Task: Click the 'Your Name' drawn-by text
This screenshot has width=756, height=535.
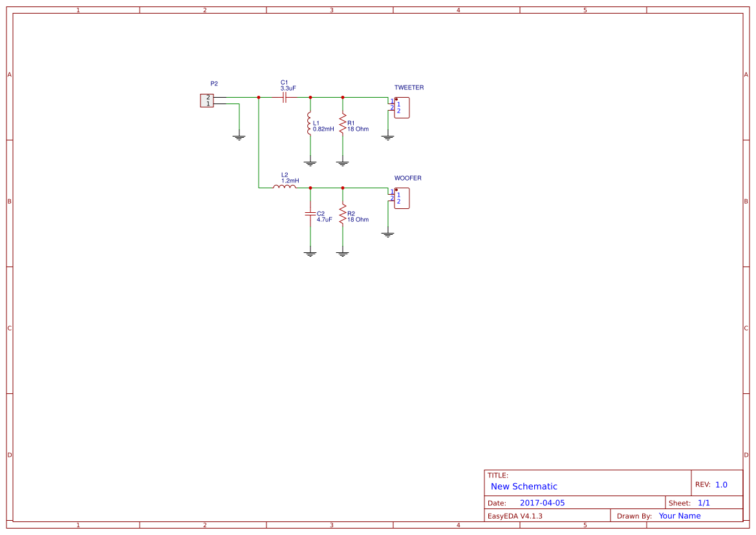Action: pos(678,516)
